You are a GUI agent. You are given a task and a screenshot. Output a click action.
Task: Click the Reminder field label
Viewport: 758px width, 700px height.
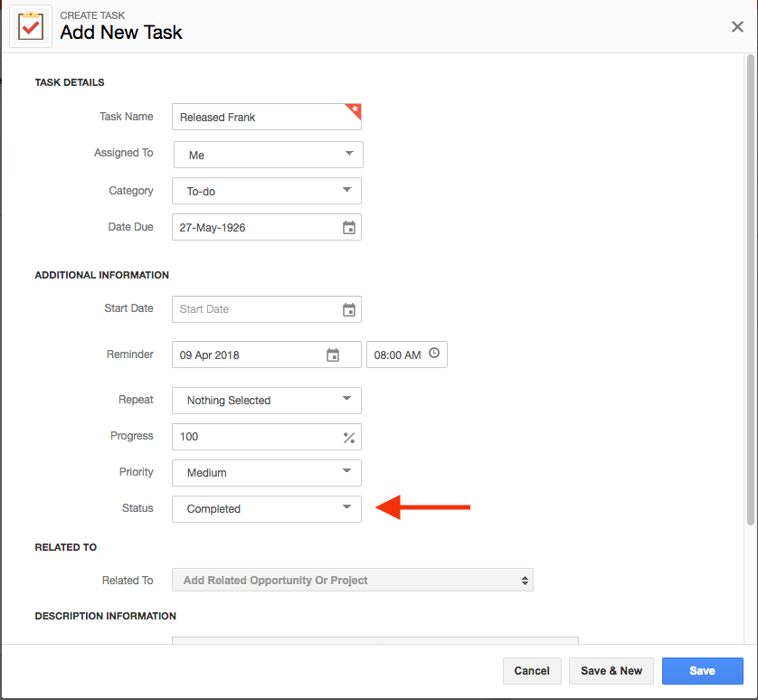(x=129, y=355)
